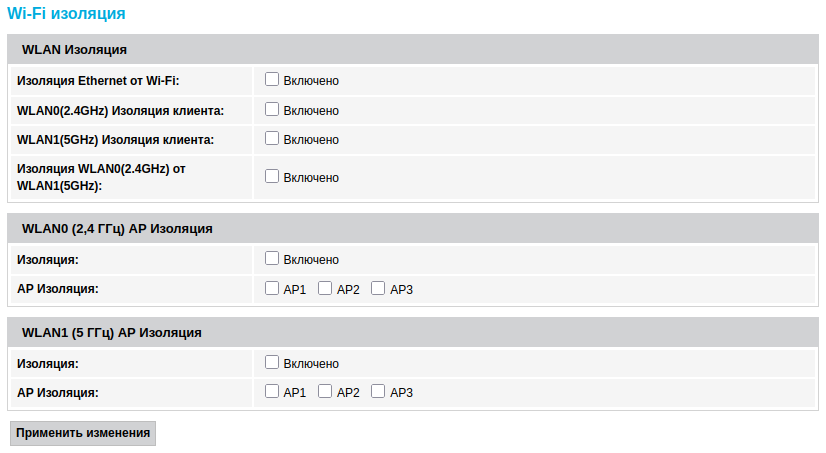Viewport: 826px width, 453px height.
Task: Click the WLAN0(2.4GHz) Изоляция клиента label
Action: (x=120, y=110)
